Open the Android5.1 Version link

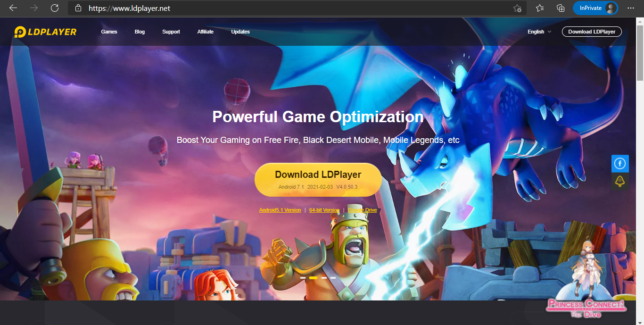(x=280, y=210)
